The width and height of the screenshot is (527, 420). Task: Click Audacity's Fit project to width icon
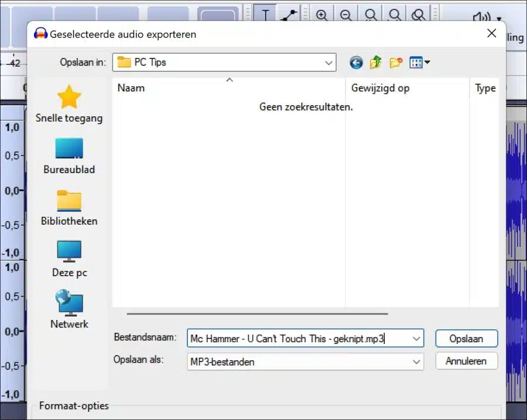point(395,15)
